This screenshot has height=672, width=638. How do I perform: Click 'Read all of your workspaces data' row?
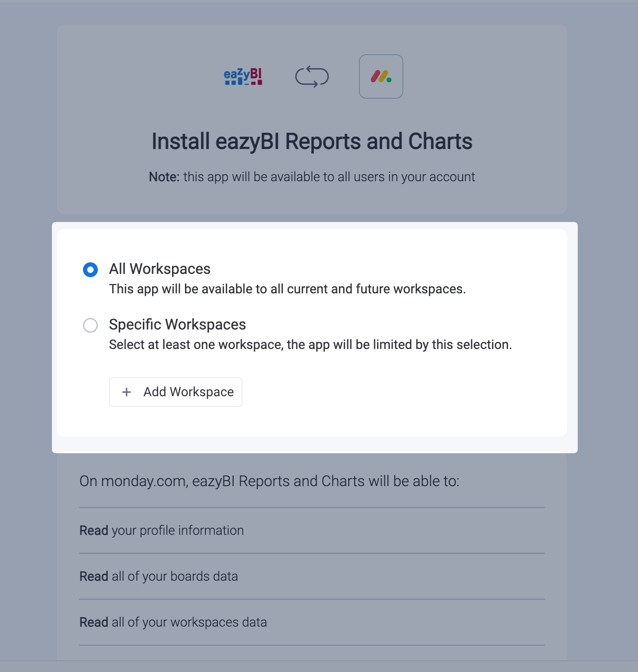tap(312, 622)
